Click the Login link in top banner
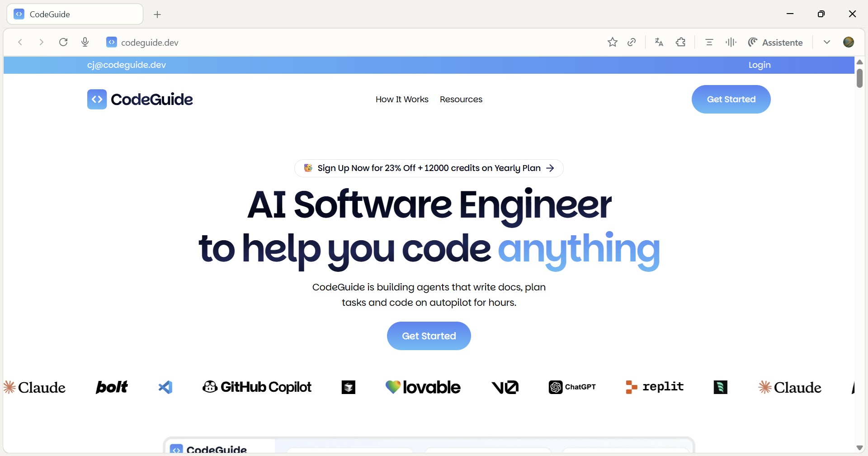The image size is (868, 456). point(759,65)
